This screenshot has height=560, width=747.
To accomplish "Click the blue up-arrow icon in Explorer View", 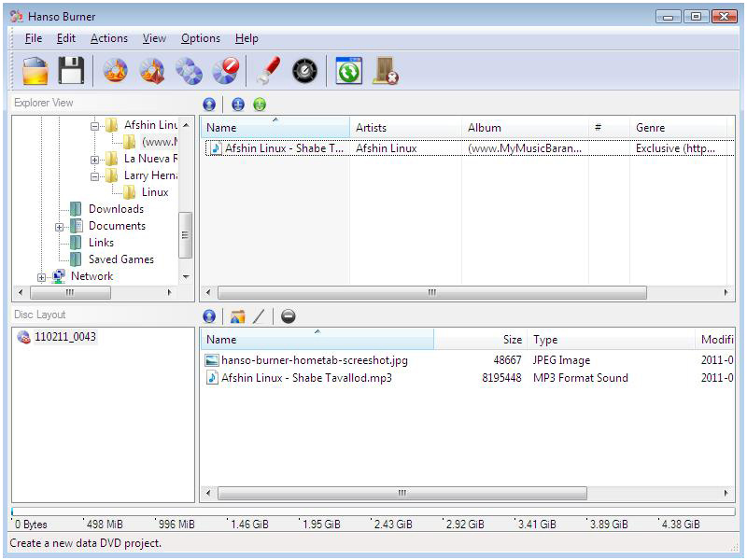I will click(x=209, y=105).
